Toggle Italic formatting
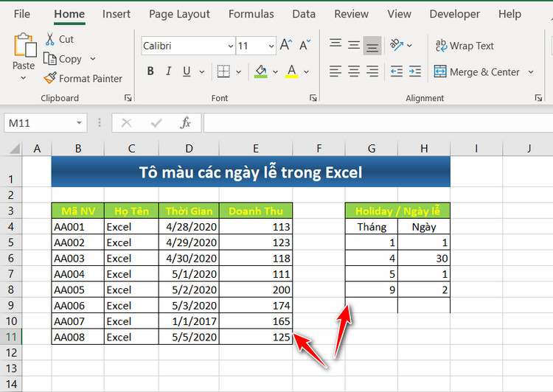Viewport: 553px width, 392px height. coord(169,71)
